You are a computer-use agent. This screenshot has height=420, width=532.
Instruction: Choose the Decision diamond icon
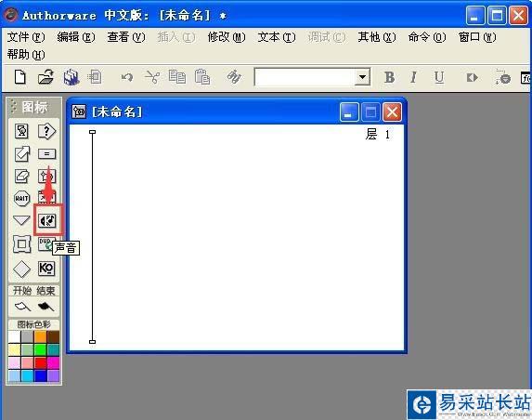click(x=21, y=269)
